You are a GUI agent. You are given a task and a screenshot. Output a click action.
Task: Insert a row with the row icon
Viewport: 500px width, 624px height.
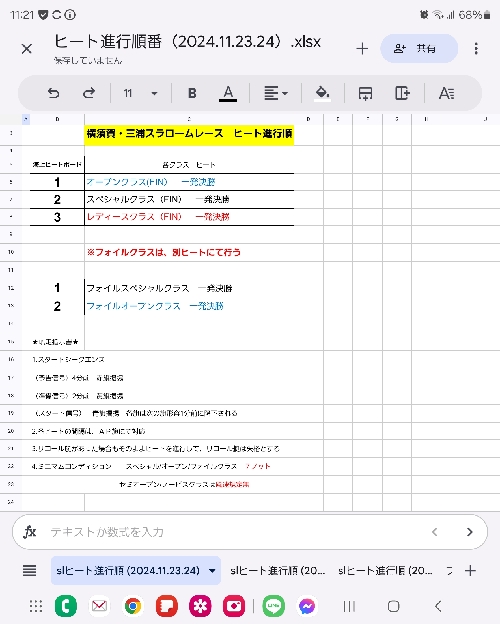coord(365,93)
